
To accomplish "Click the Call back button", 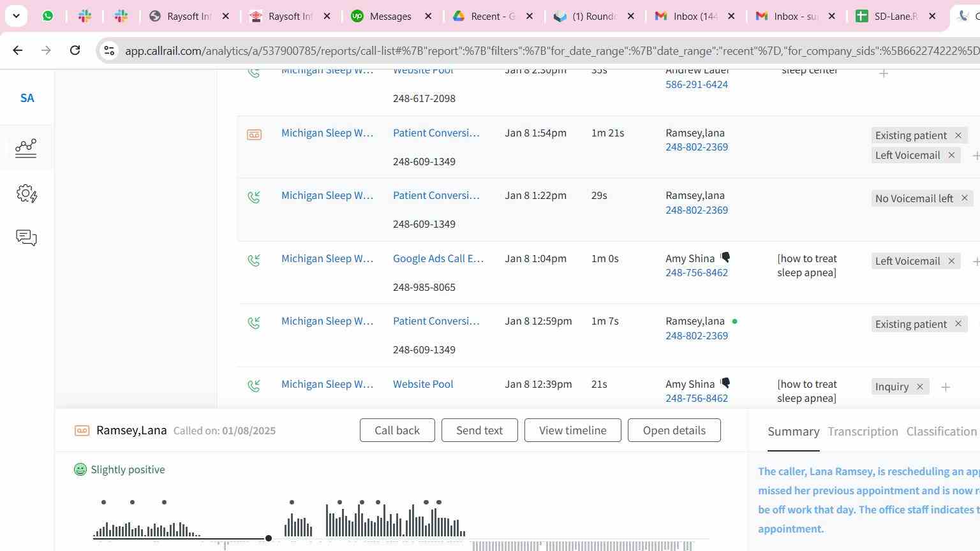I will pyautogui.click(x=397, y=430).
